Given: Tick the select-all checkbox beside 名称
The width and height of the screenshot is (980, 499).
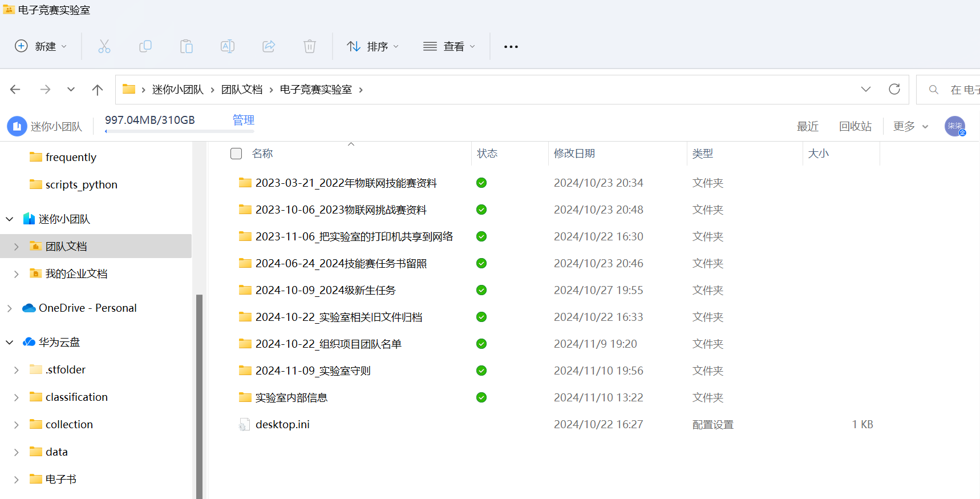Looking at the screenshot, I should pyautogui.click(x=236, y=154).
